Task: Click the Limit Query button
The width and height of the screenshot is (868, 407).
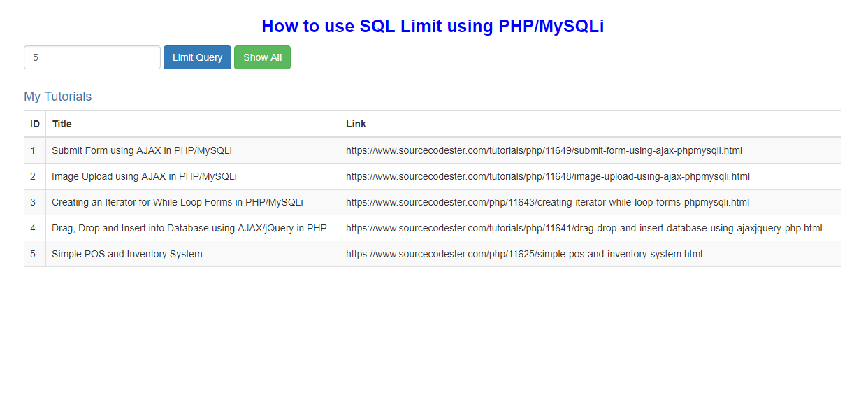Action: coord(197,57)
